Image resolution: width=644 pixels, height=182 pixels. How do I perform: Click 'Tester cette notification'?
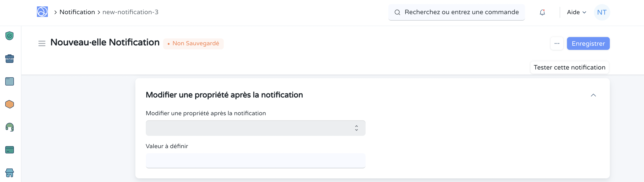pyautogui.click(x=569, y=67)
